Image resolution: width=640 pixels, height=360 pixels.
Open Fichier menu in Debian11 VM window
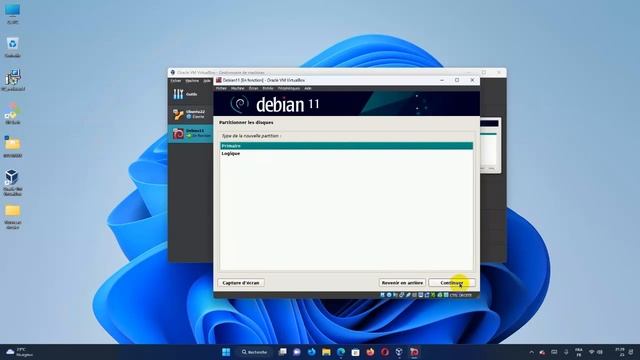221,88
